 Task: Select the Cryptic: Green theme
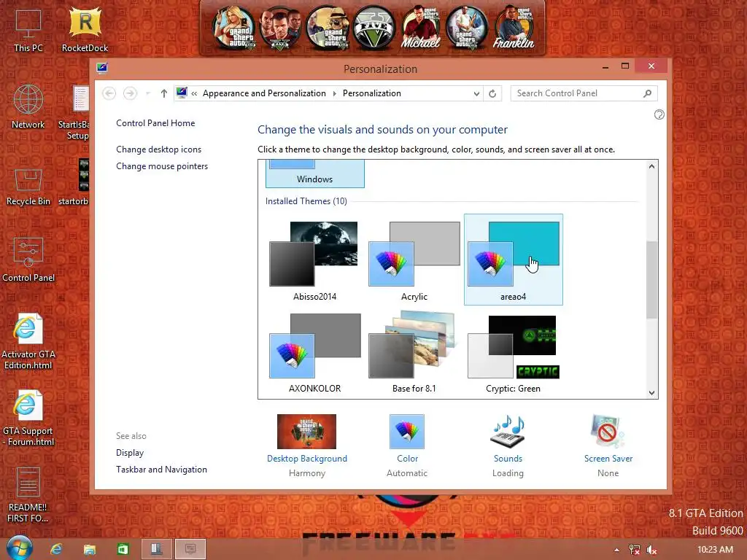coord(513,352)
